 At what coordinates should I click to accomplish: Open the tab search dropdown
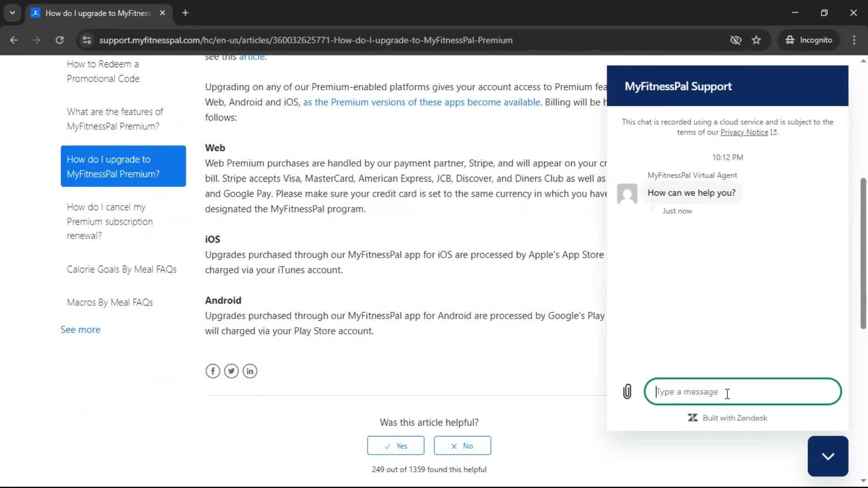pyautogui.click(x=13, y=13)
